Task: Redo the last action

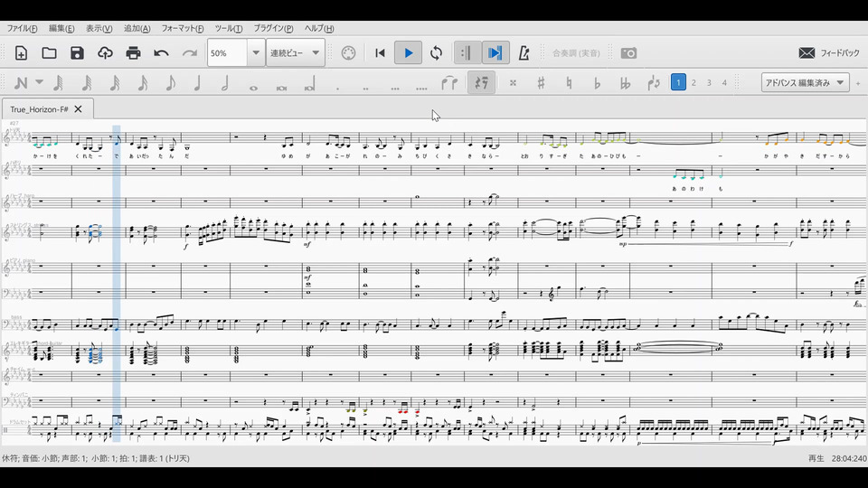Action: click(189, 53)
